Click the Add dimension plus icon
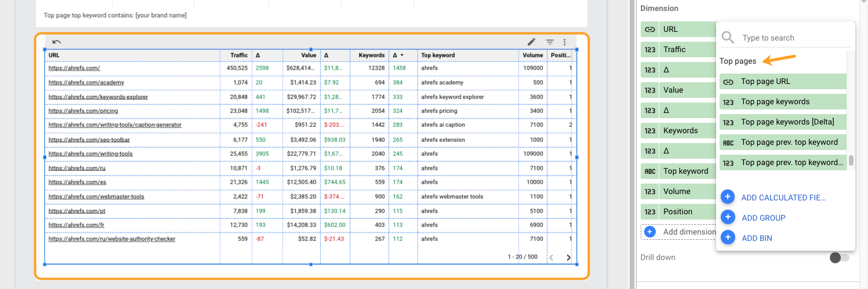Viewport: 868px width, 289px height. click(x=650, y=232)
